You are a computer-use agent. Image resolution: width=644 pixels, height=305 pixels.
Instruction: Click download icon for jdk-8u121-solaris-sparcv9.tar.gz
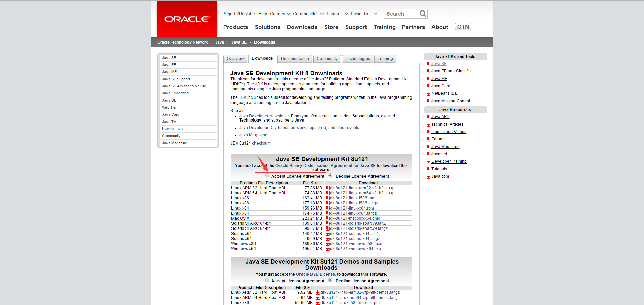tap(327, 228)
